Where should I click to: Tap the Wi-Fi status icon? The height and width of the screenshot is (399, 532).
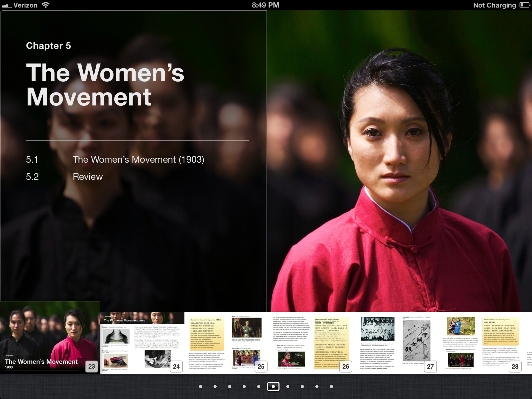pyautogui.click(x=46, y=5)
